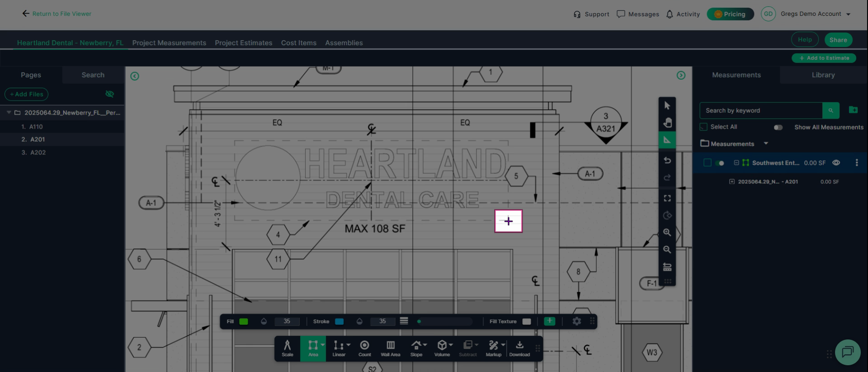Click Return to File Viewer link
This screenshot has width=868, height=372.
57,14
